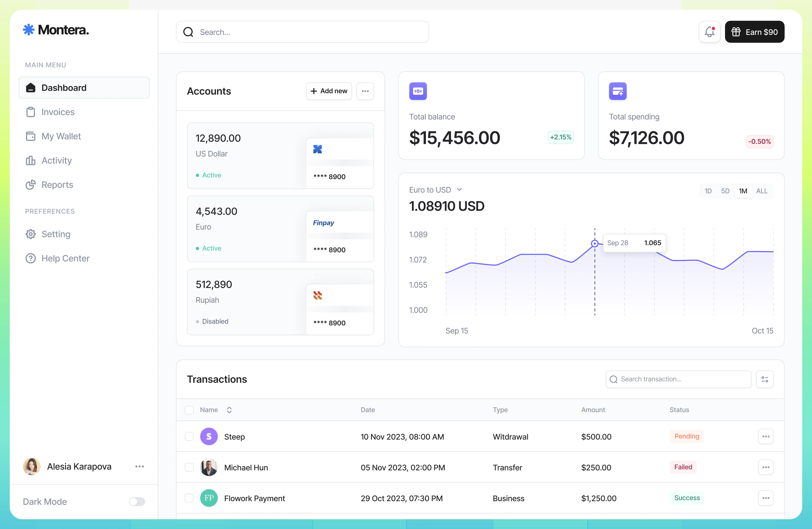Click the Activity bar chart icon
The image size is (812, 529).
tap(31, 160)
